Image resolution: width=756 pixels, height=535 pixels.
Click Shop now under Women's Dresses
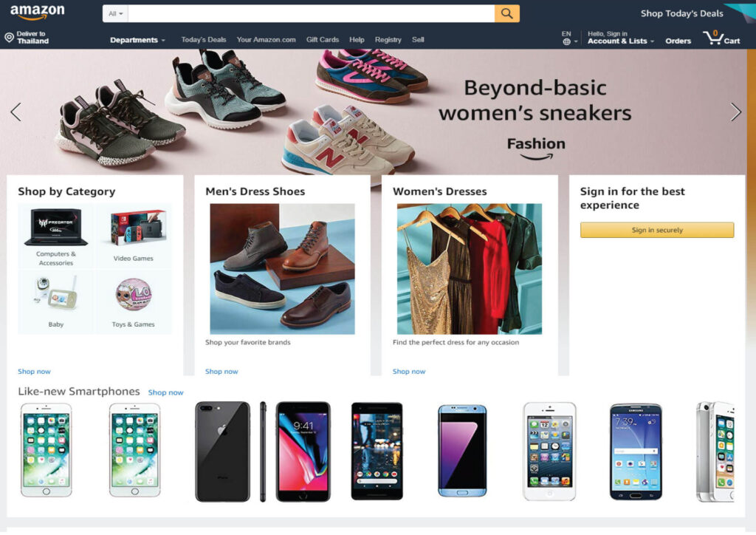[x=409, y=372]
